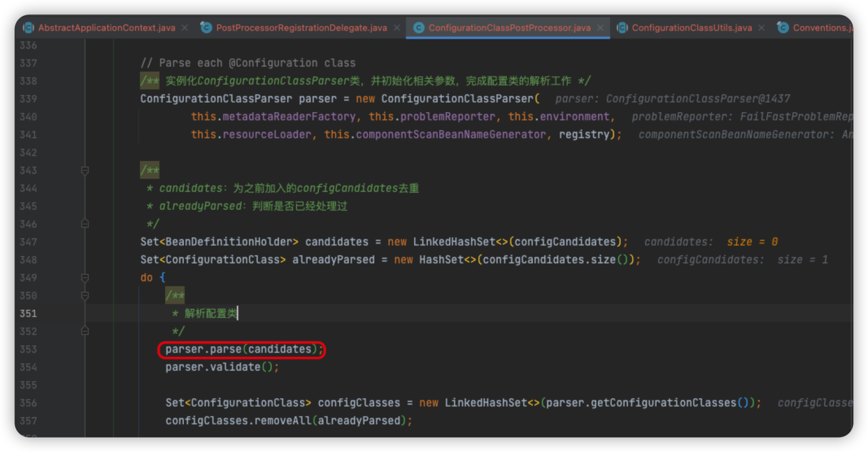868x452 pixels.
Task: Click ConfigurationClassPostProcessor class file icon
Action: (418, 28)
